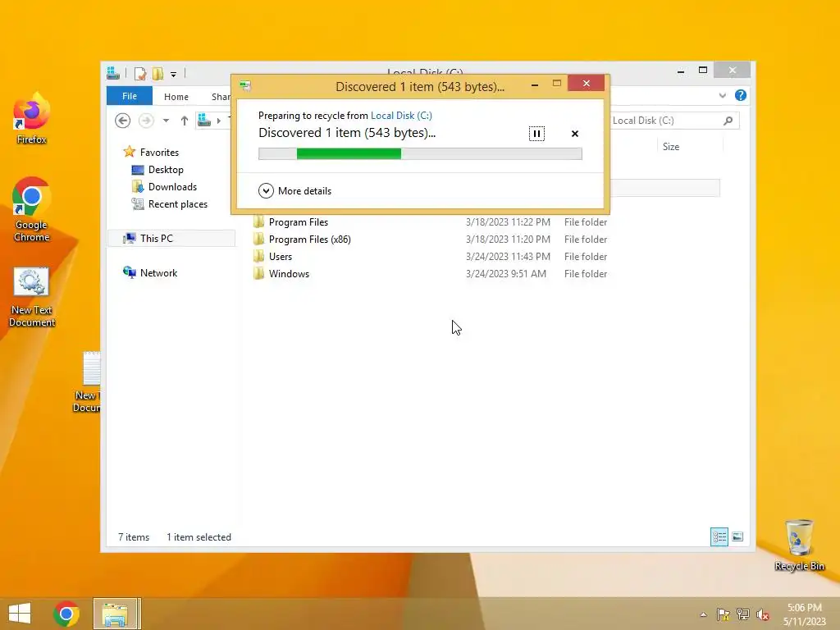
Task: Select Network in navigation pane
Action: [x=158, y=272]
